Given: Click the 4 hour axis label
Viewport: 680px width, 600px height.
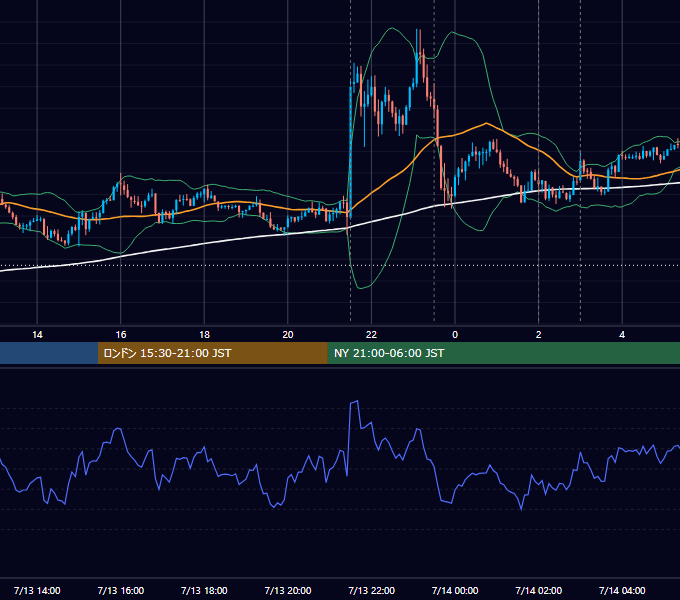Looking at the screenshot, I should click(622, 335).
